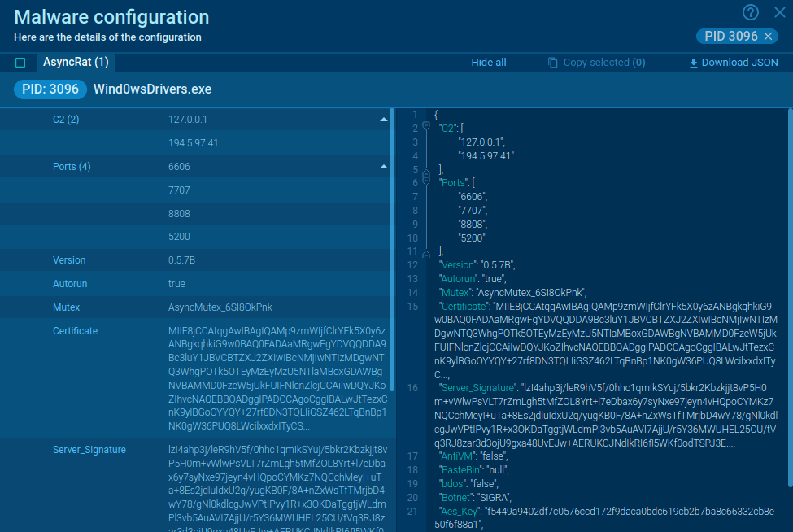This screenshot has height=532, width=793.
Task: Click the copy icon beside Copy selected
Action: point(554,62)
